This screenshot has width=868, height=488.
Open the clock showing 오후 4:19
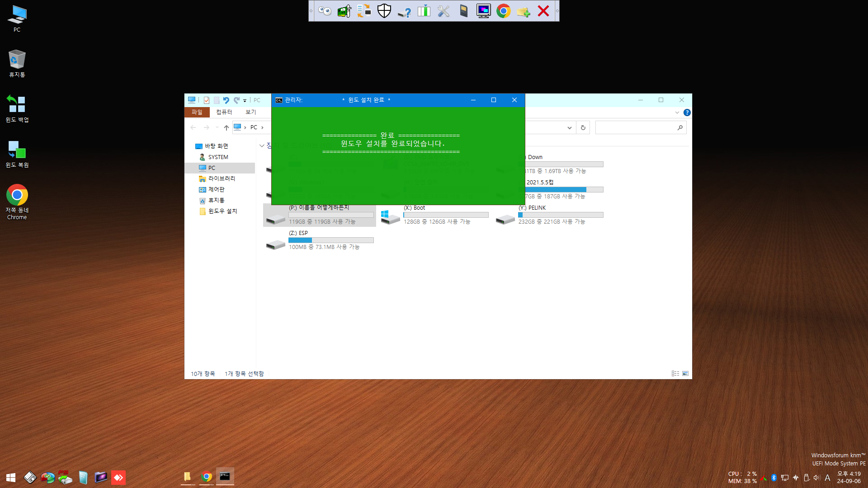[849, 477]
